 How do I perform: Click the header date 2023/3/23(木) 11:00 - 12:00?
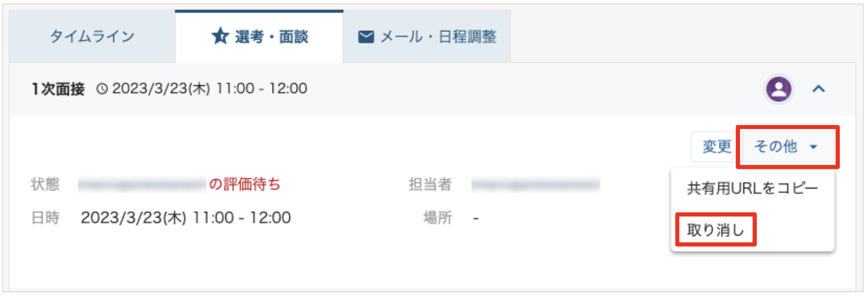209,89
